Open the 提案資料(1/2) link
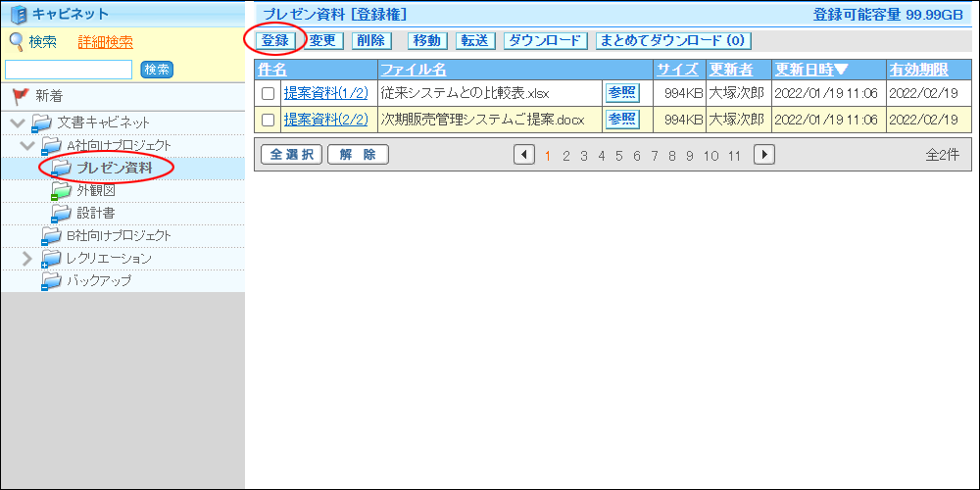980x490 pixels. click(x=325, y=94)
